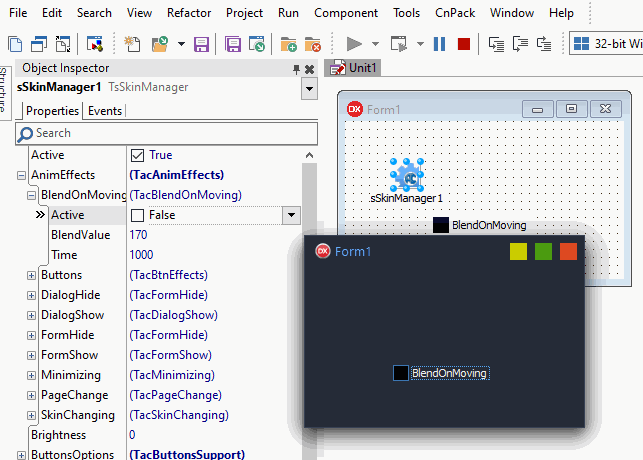
Task: Open the File menu
Action: [18, 13]
